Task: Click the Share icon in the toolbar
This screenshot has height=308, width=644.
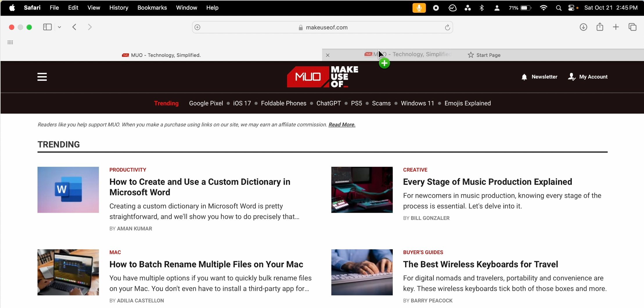Action: 600,27
